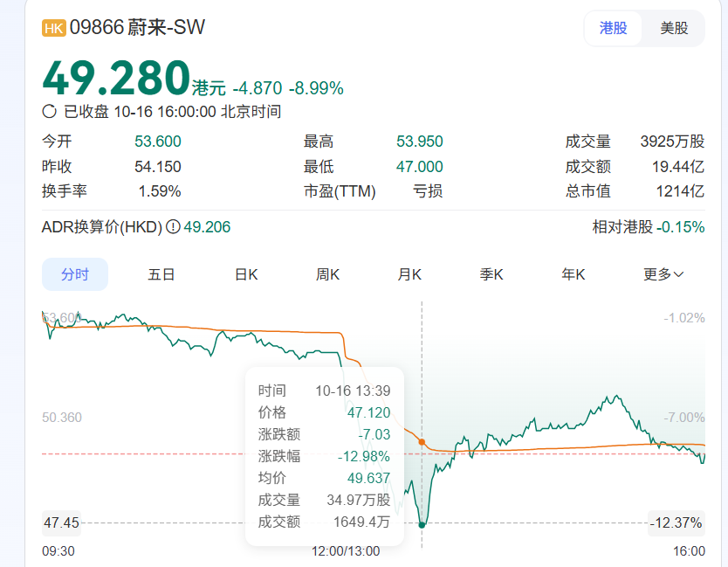Show the 周K weekly chart
Image resolution: width=728 pixels, height=567 pixels.
(327, 274)
